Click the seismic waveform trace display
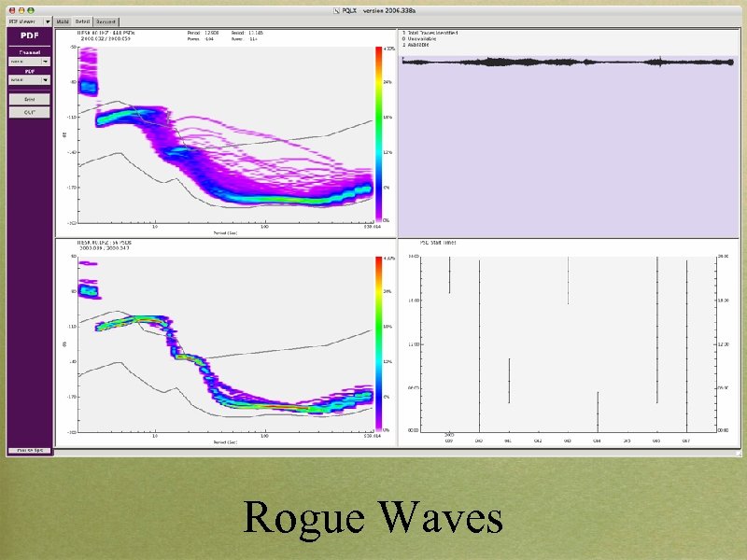This screenshot has width=747, height=560. tap(570, 63)
